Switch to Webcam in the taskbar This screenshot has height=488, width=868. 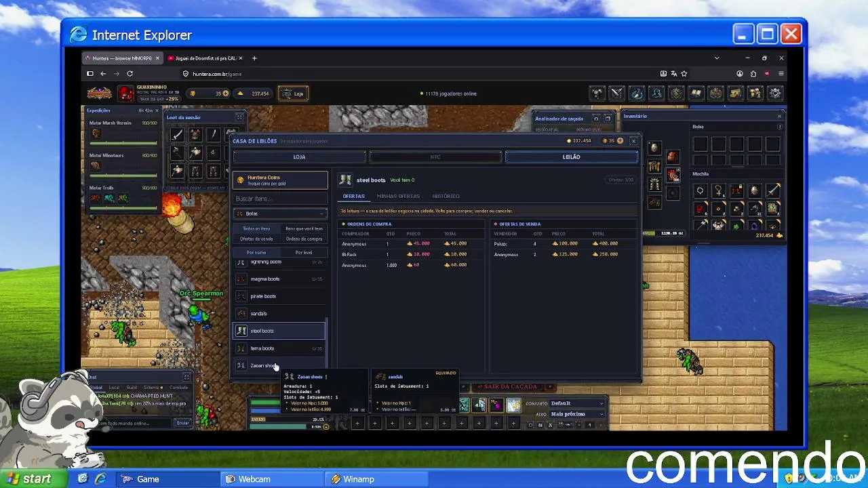coord(271,479)
